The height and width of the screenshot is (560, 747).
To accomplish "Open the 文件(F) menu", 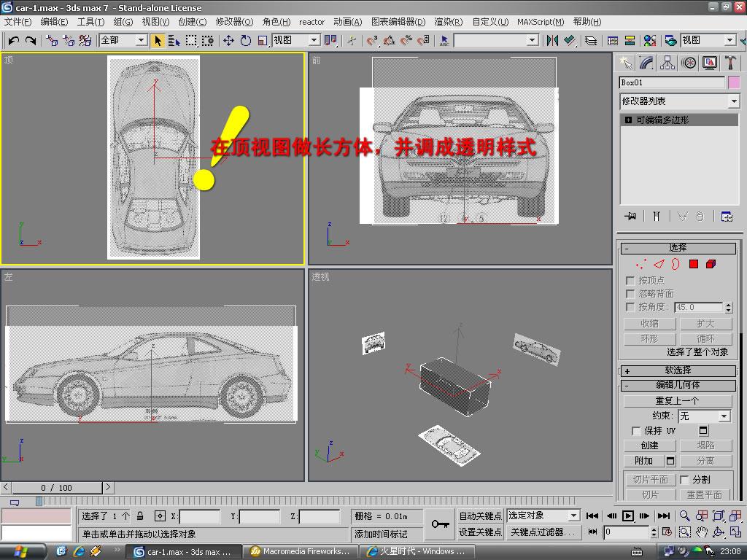I will coord(18,22).
